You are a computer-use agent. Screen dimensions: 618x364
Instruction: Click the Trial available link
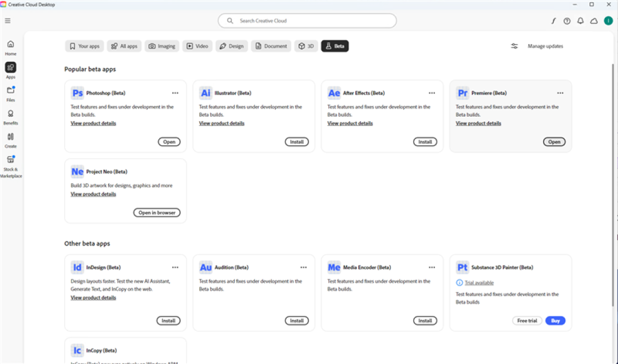click(x=479, y=283)
